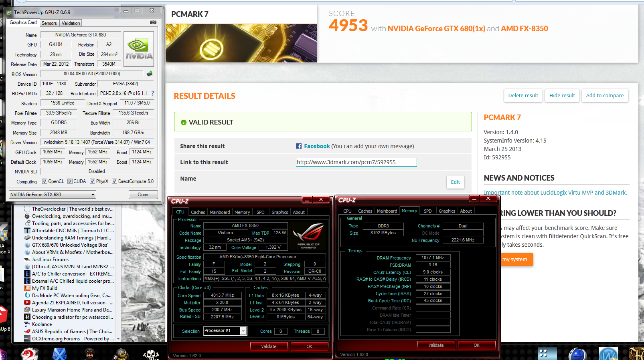The width and height of the screenshot is (644, 360).
Task: Click the Edit button beside Name
Action: [456, 182]
